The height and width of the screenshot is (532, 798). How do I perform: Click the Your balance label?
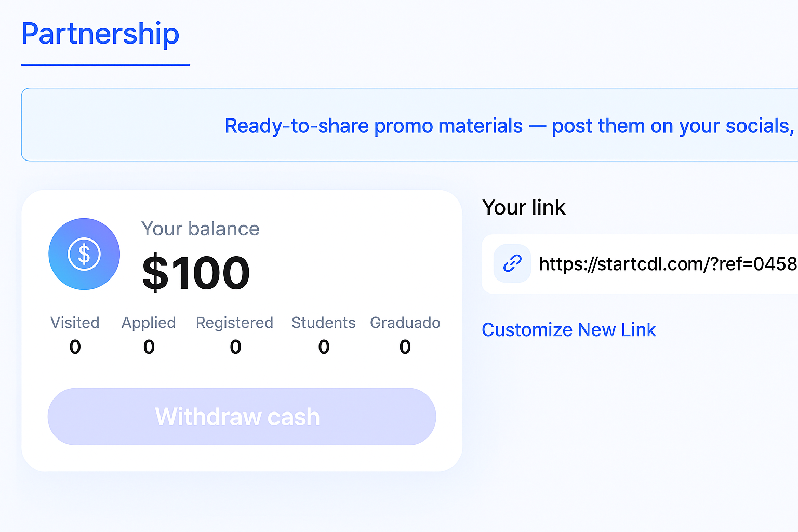[200, 229]
